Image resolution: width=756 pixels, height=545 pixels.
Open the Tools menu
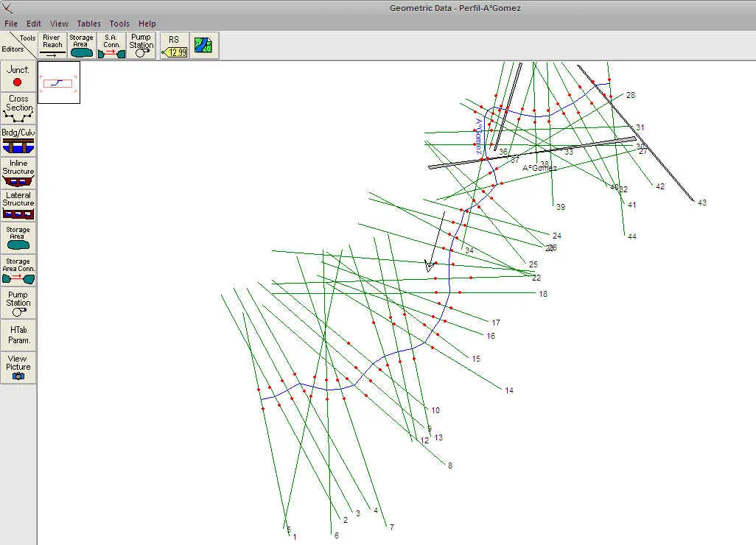pyautogui.click(x=119, y=24)
